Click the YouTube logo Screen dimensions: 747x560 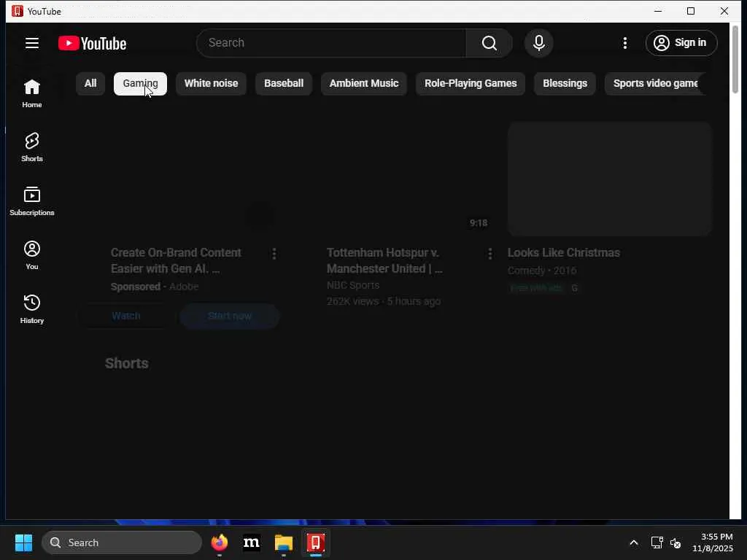[x=93, y=43]
